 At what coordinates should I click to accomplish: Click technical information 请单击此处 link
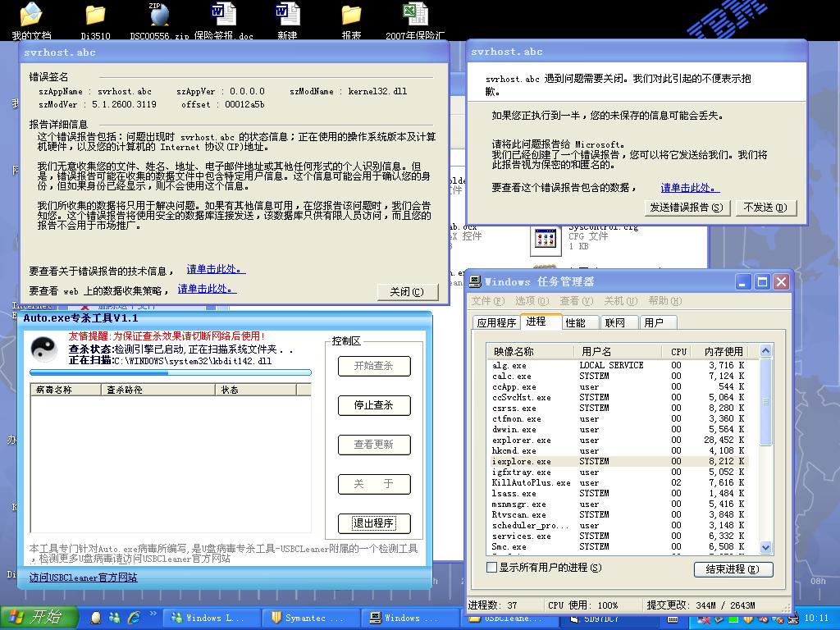pyautogui.click(x=216, y=269)
